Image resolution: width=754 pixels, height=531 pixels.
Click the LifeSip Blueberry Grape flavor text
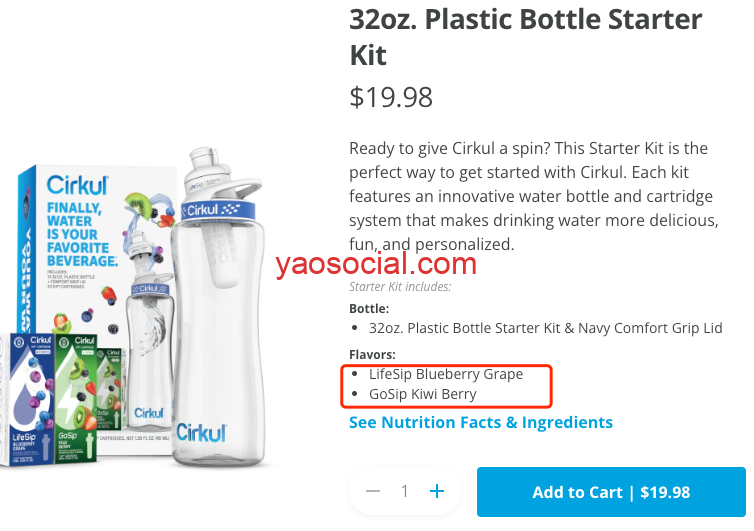(446, 374)
